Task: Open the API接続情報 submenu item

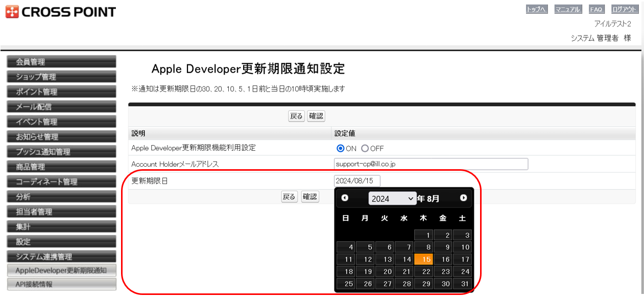Action: (61, 284)
